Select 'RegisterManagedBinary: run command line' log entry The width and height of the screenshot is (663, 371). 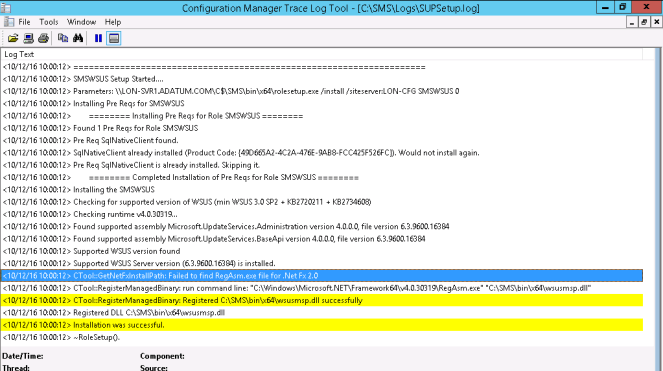322,288
